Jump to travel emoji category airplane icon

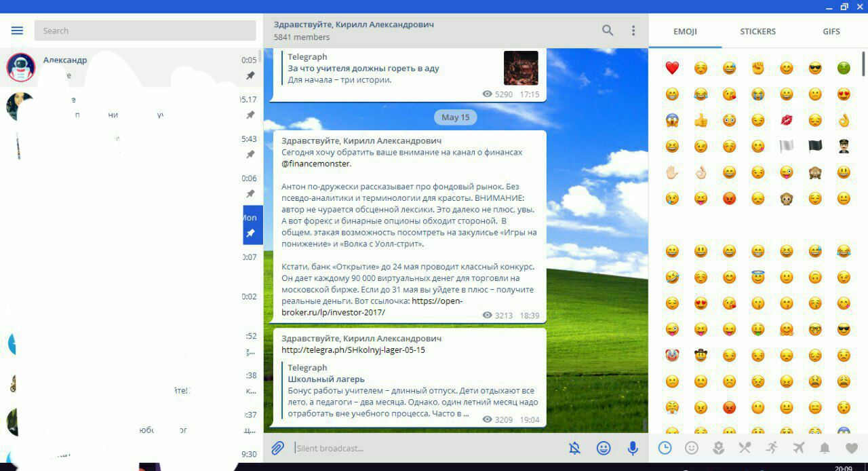798,448
